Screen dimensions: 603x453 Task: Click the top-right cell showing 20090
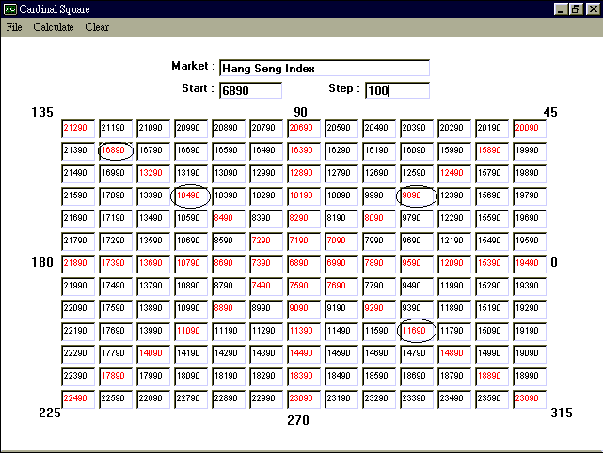point(526,128)
